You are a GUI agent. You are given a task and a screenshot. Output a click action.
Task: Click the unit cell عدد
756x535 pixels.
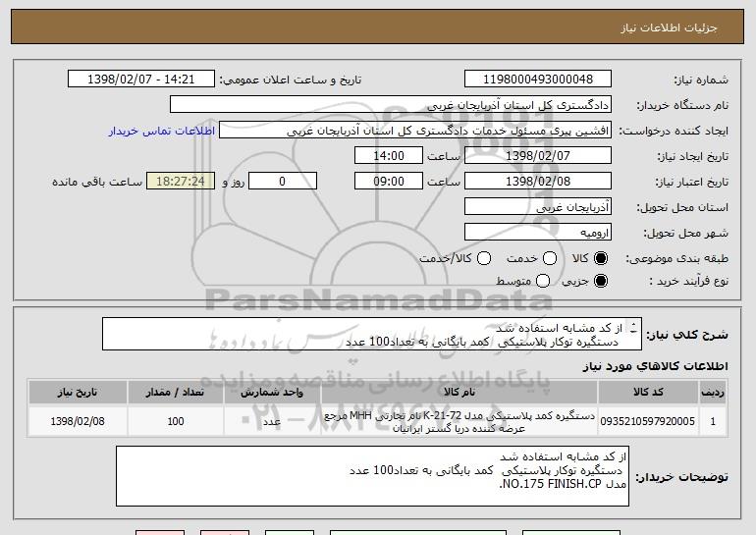(x=272, y=421)
